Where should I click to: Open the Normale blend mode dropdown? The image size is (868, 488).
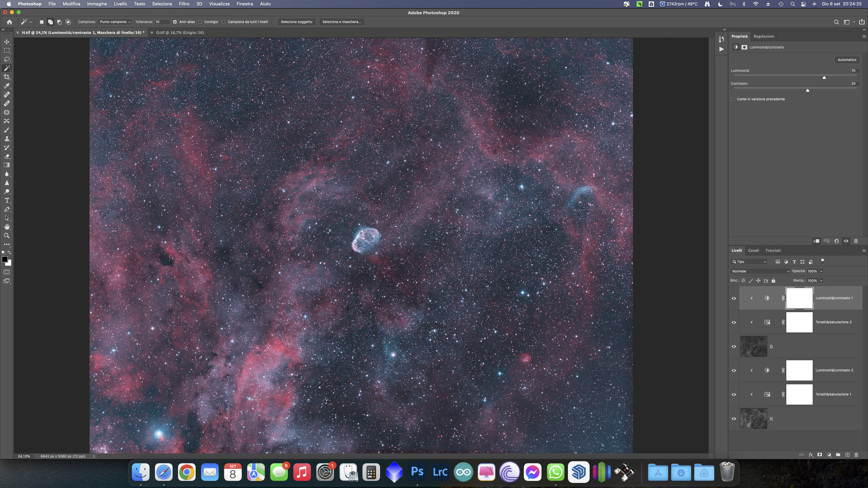760,271
